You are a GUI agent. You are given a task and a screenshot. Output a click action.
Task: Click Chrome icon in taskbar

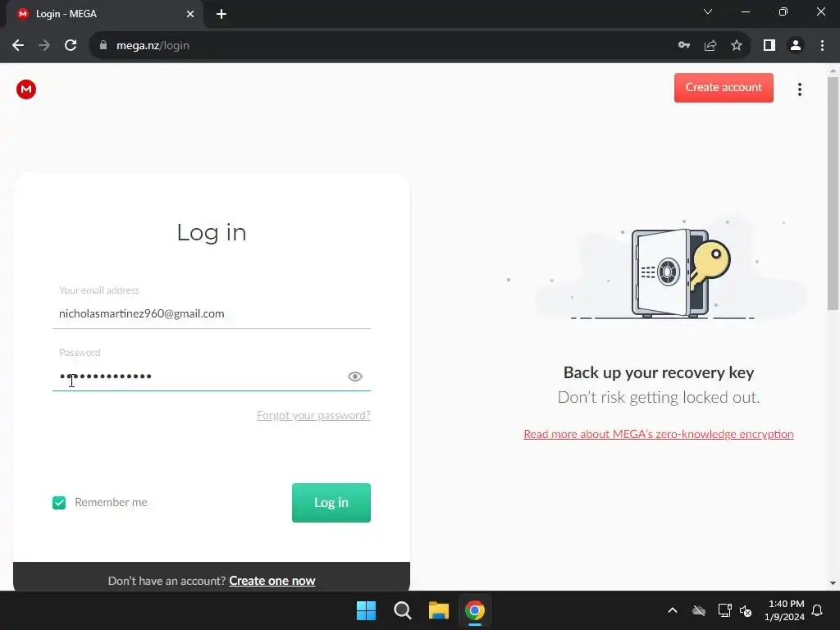[x=475, y=610]
